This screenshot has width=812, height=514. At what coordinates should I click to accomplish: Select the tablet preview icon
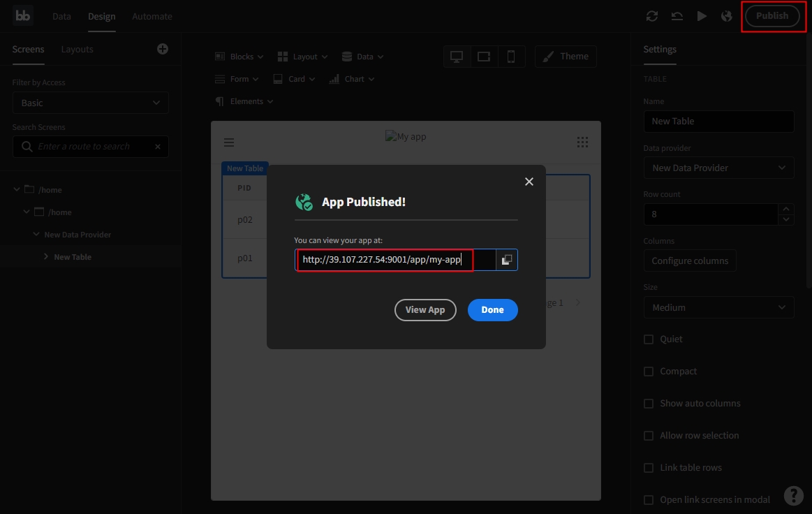(x=484, y=57)
